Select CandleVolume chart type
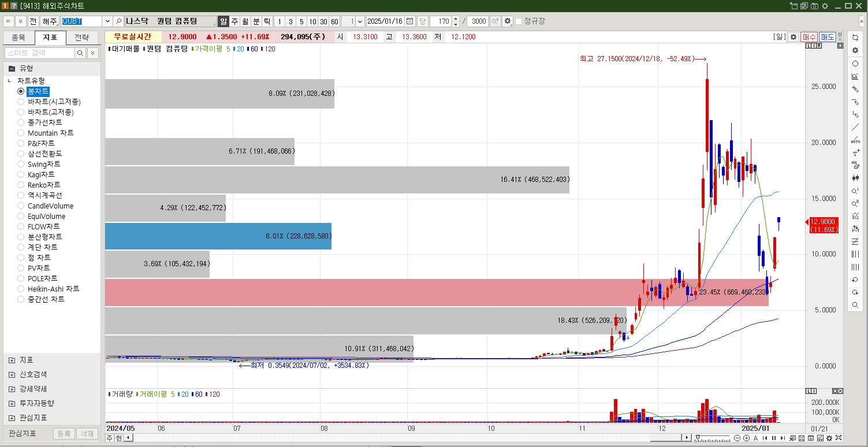The image size is (868, 447). (21, 206)
